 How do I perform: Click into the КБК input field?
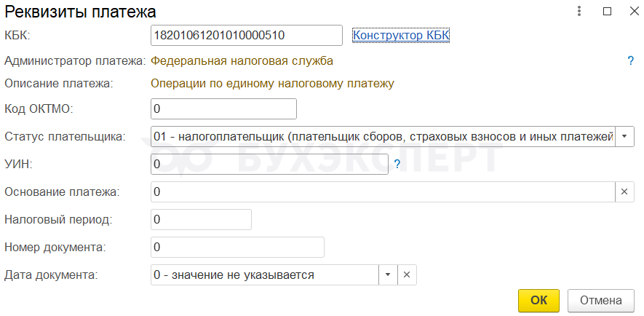(x=246, y=35)
